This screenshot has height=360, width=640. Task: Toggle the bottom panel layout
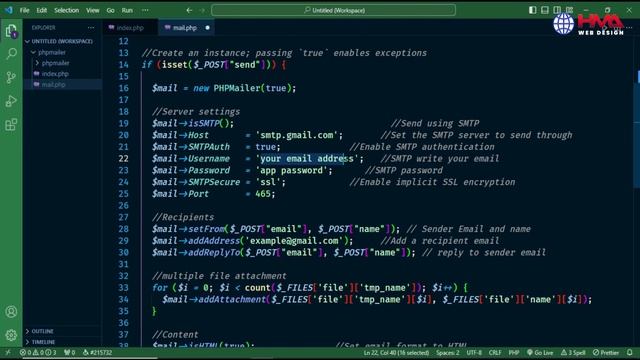pos(544,10)
